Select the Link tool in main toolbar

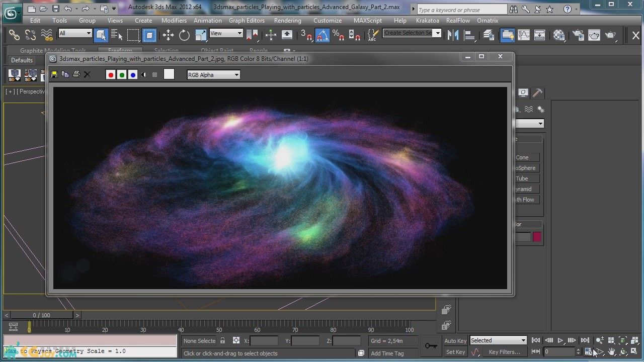point(14,35)
